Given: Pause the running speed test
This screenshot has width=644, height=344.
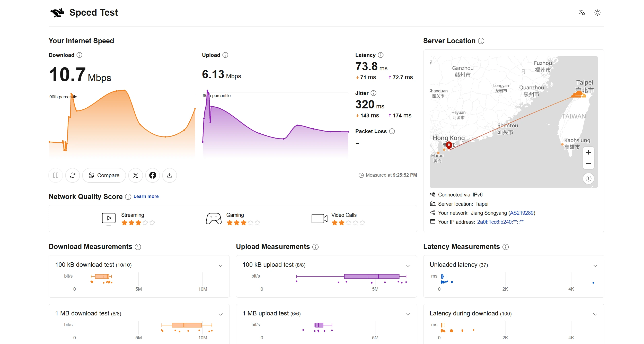Looking at the screenshot, I should coord(56,175).
